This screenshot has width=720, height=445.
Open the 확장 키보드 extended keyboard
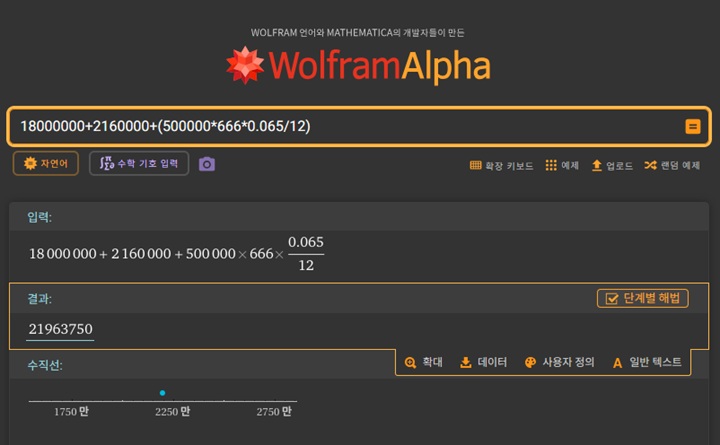tap(501, 165)
